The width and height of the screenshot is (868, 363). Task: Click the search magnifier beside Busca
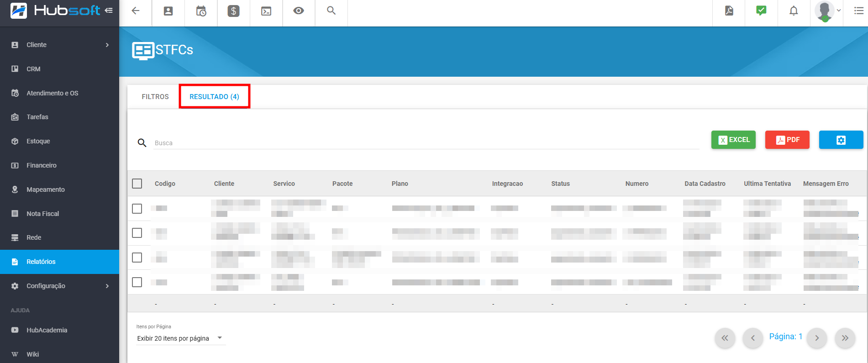[x=142, y=143]
